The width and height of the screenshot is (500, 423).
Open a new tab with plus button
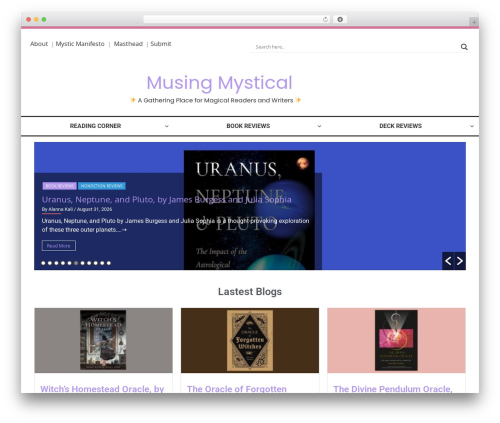[x=474, y=22]
